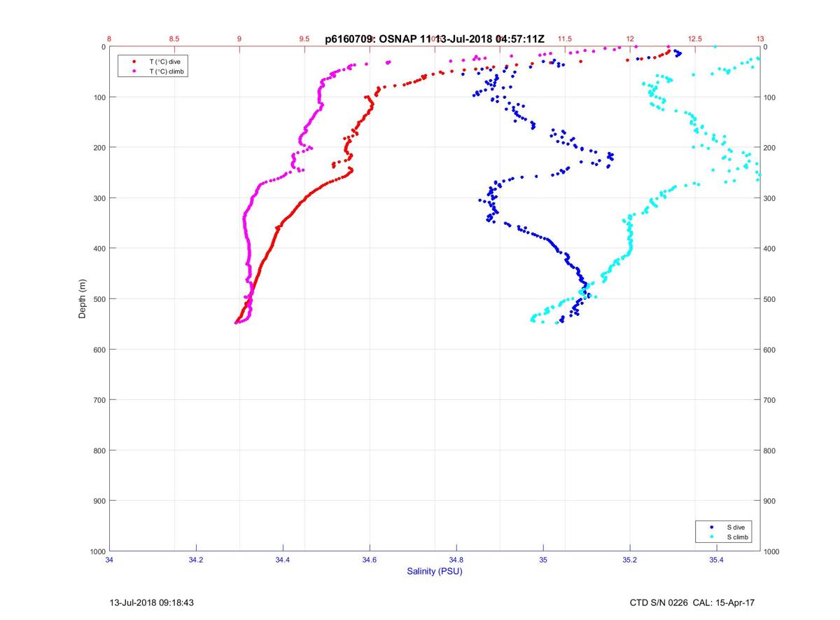Image resolution: width=840 pixels, height=620 pixels.
Task: Select the 'T (°C) climb' legend entry
Action: coord(167,71)
